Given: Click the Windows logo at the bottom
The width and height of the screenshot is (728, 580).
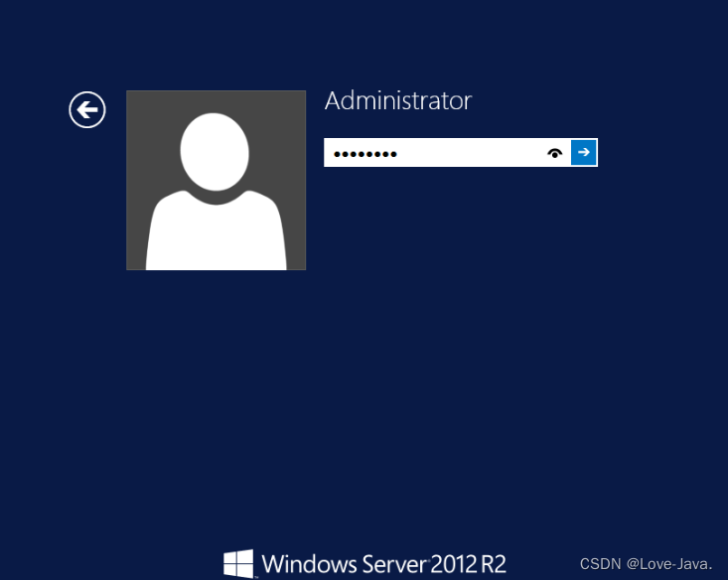Looking at the screenshot, I should point(238,563).
